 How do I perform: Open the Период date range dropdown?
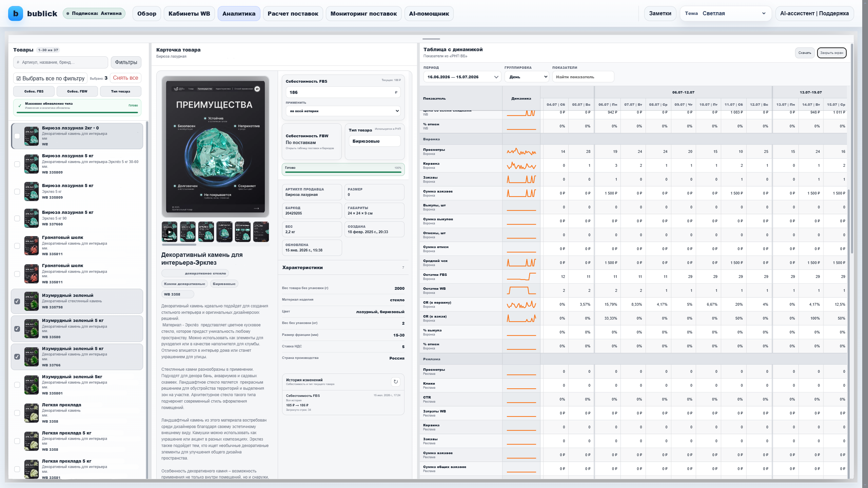[x=462, y=77]
